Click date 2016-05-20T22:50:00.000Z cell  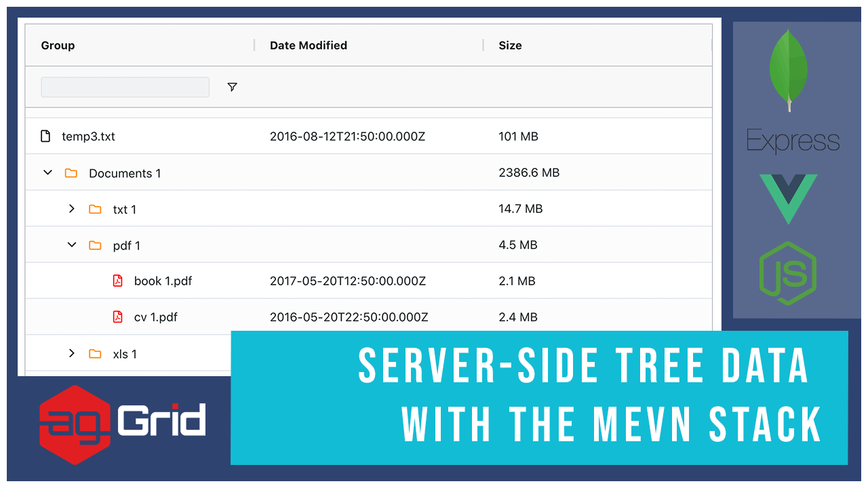click(349, 317)
